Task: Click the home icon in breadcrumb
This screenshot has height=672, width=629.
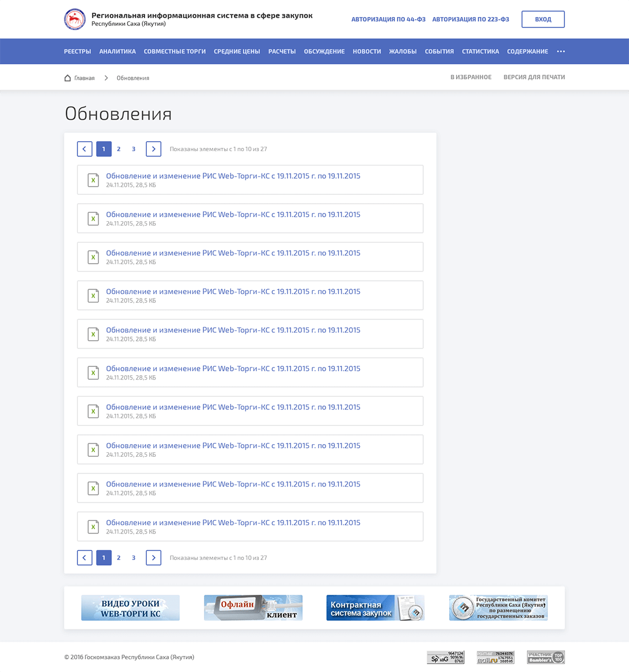Action: (67, 78)
